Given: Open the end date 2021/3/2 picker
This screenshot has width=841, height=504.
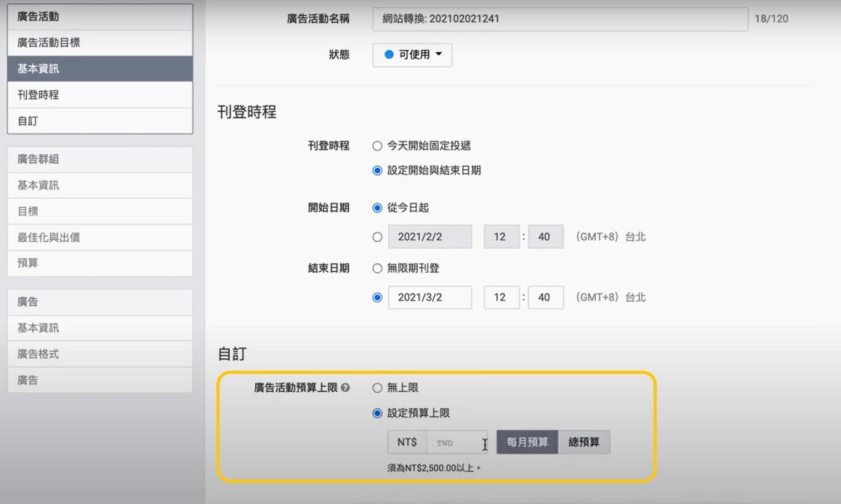Looking at the screenshot, I should pyautogui.click(x=429, y=297).
